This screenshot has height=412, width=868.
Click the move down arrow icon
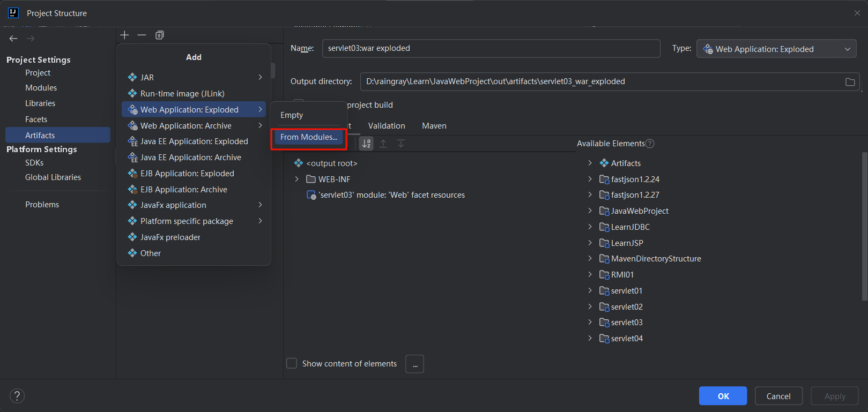tap(400, 144)
